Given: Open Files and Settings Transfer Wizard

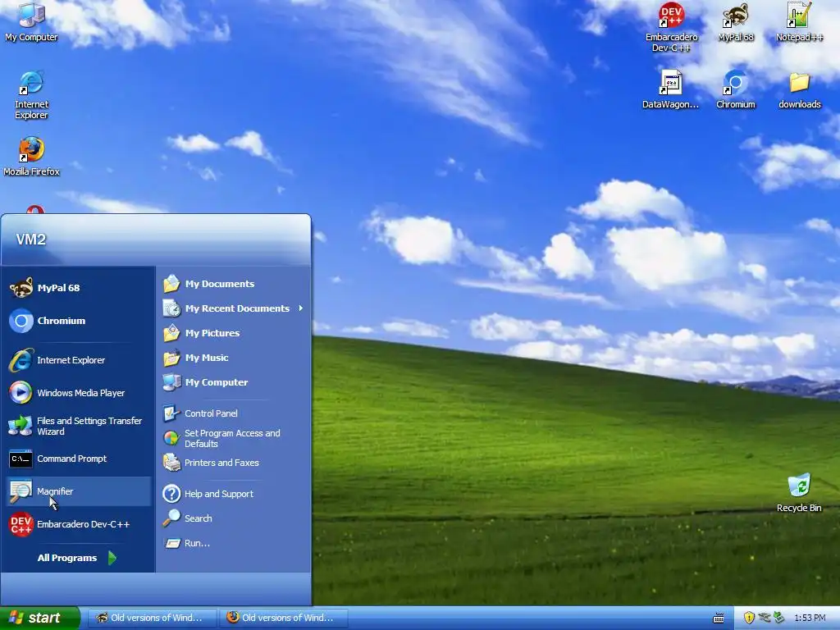Looking at the screenshot, I should (x=78, y=426).
